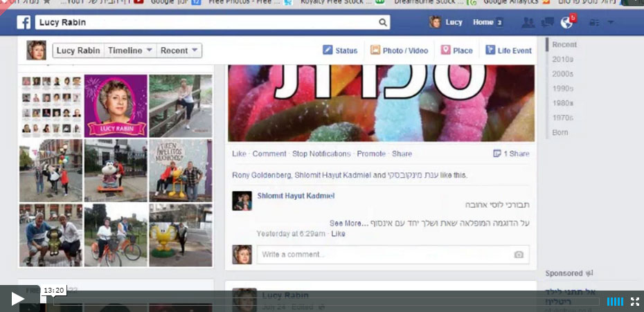The height and width of the screenshot is (312, 644).
Task: Enter fullscreen in the video player
Action: pyautogui.click(x=634, y=301)
